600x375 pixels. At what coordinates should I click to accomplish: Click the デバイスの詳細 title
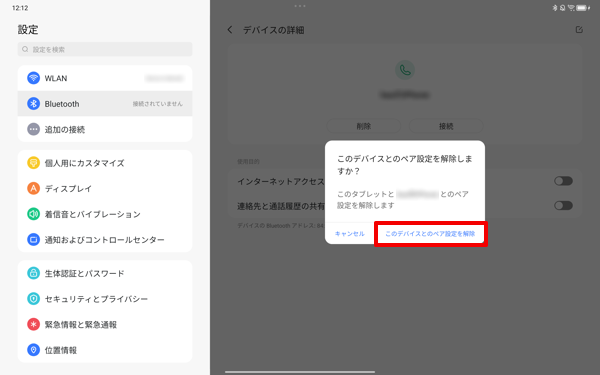click(274, 30)
